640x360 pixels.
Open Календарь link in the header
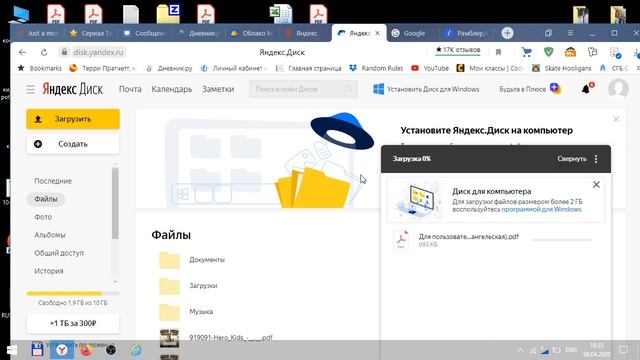pos(171,89)
